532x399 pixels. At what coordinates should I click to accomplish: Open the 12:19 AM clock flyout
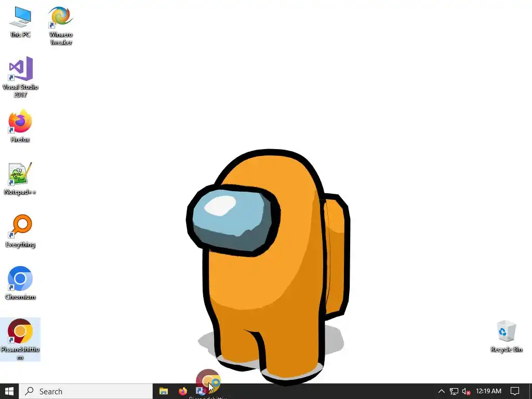[x=488, y=391]
